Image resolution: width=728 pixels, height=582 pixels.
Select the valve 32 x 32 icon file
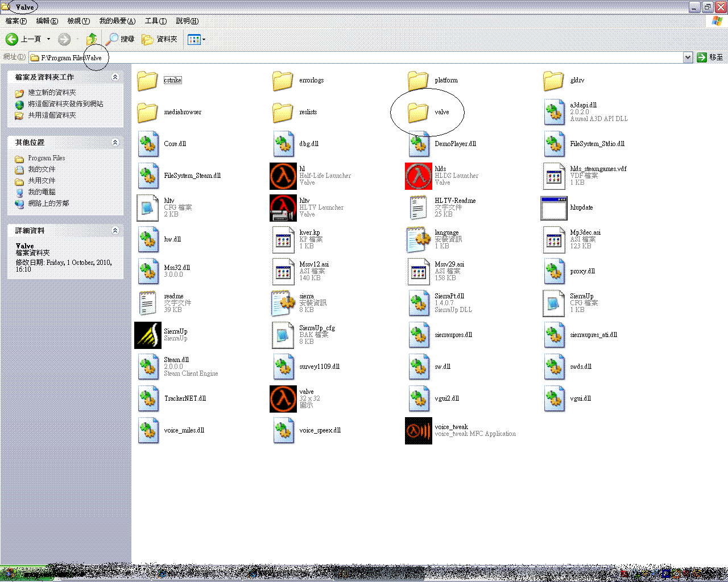click(283, 399)
